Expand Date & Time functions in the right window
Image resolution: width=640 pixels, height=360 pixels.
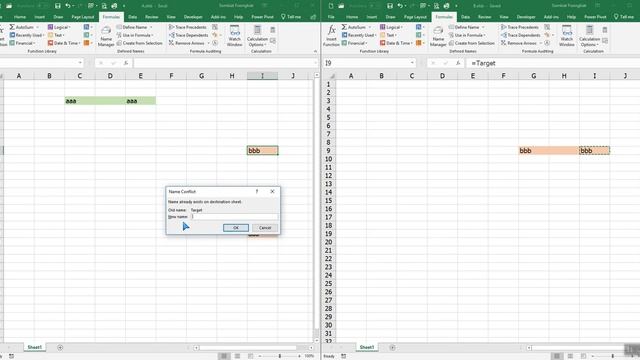click(x=396, y=43)
